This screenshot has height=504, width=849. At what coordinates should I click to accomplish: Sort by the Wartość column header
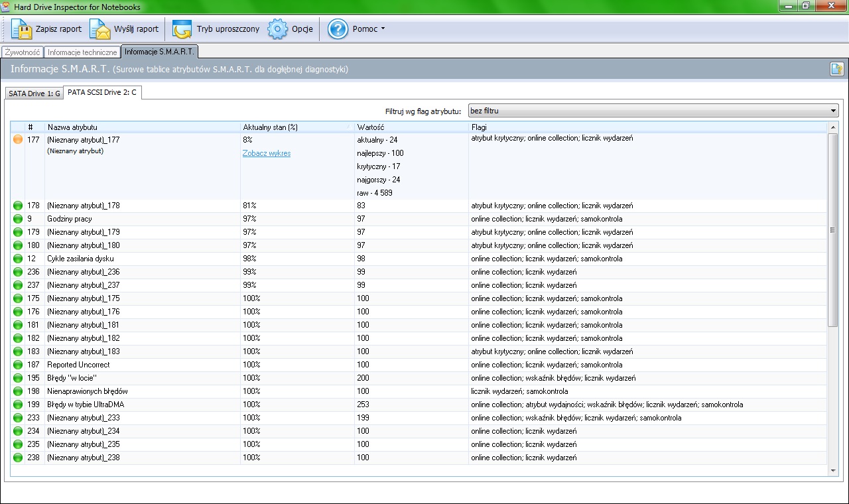point(411,127)
